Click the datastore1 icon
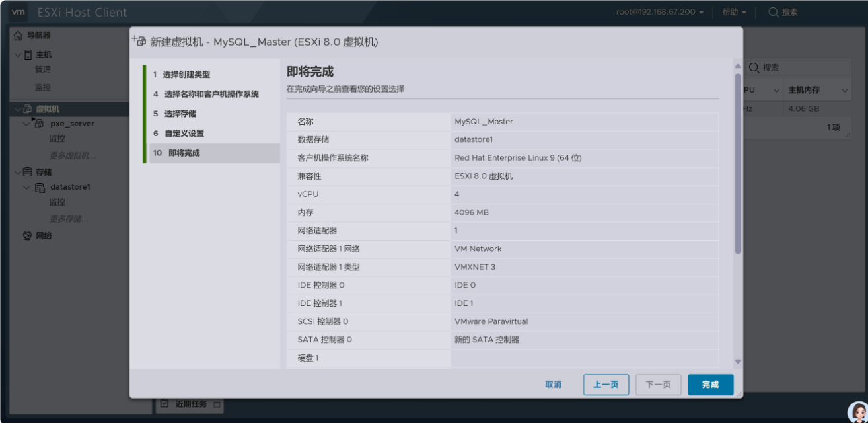Image resolution: width=868 pixels, height=423 pixels. coord(40,188)
